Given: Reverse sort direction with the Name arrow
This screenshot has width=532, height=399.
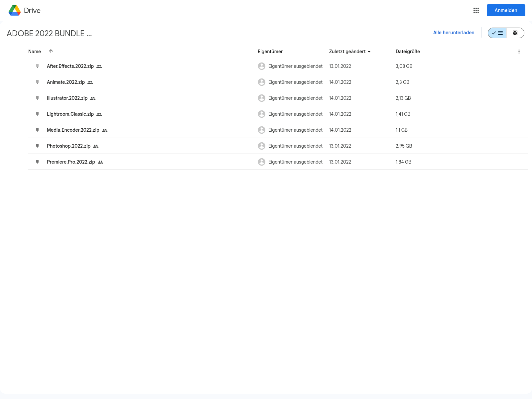Looking at the screenshot, I should point(51,51).
